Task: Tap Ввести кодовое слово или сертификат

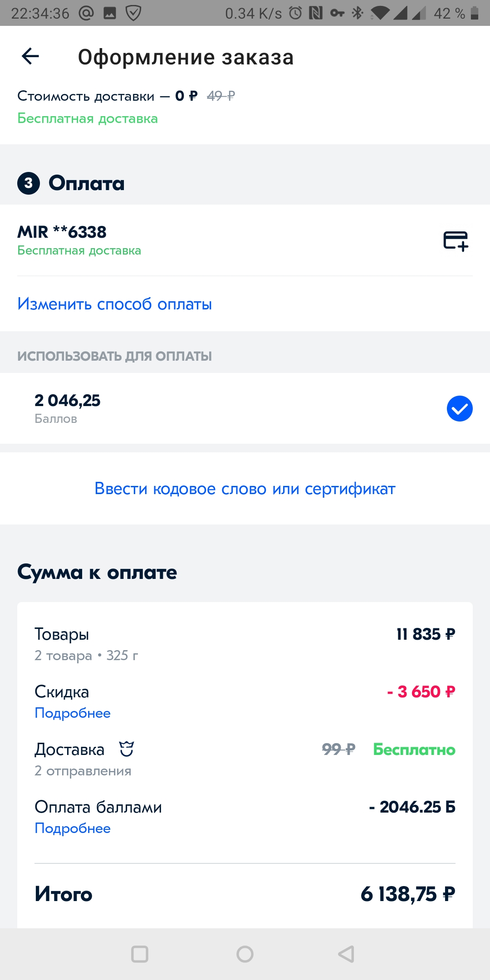Action: pyautogui.click(x=245, y=489)
